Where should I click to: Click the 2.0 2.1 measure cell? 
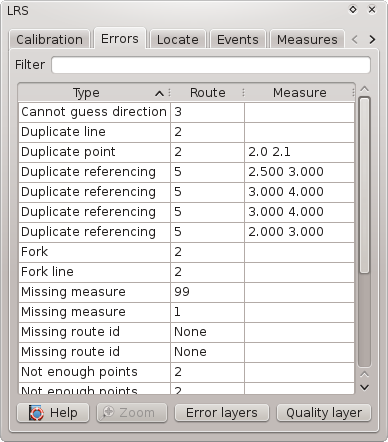[x=299, y=152]
